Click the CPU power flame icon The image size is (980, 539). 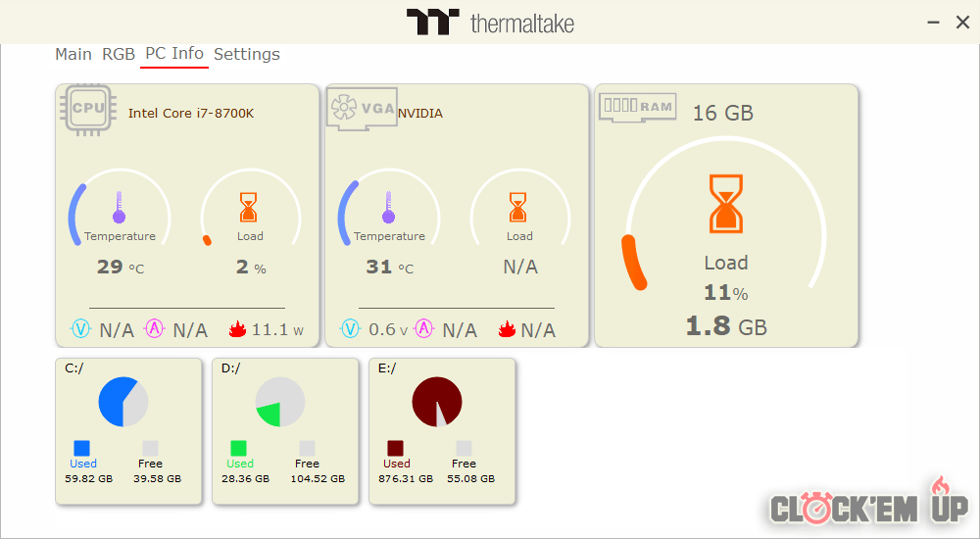coord(236,329)
